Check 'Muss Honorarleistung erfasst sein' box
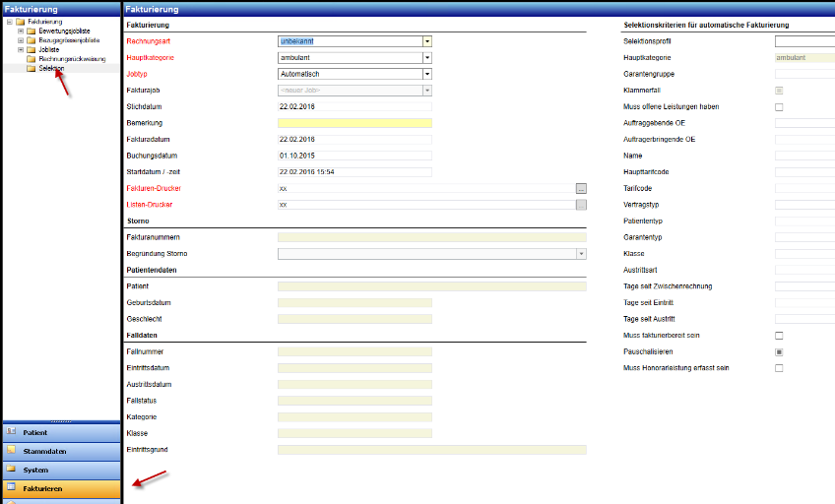The width and height of the screenshot is (835, 504). pyautogui.click(x=779, y=368)
